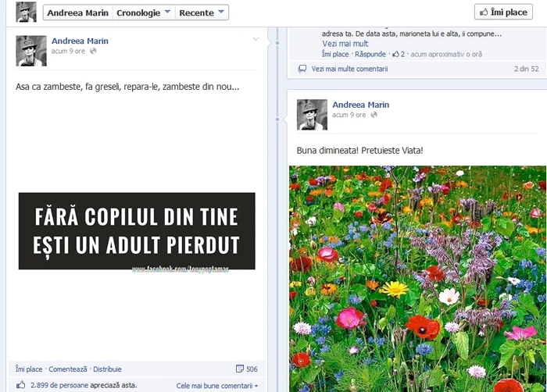Click Comentează under the left post
Screen dimensions: 547x392
click(x=68, y=369)
